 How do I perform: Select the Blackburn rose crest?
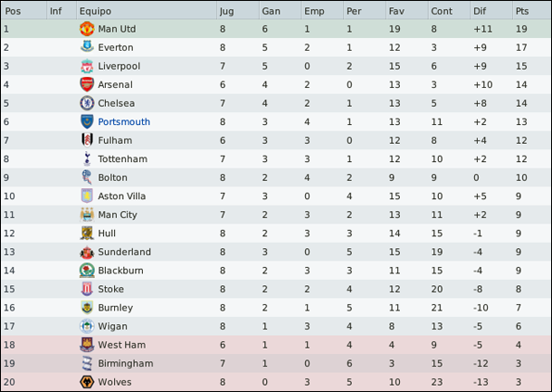pos(87,271)
